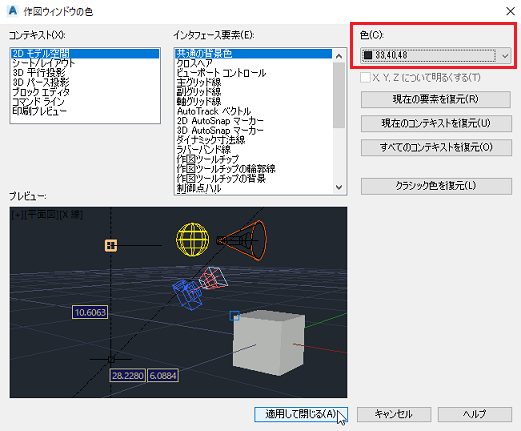Choose AutoTrack ベクトル element
The height and width of the screenshot is (431, 521).
click(214, 111)
